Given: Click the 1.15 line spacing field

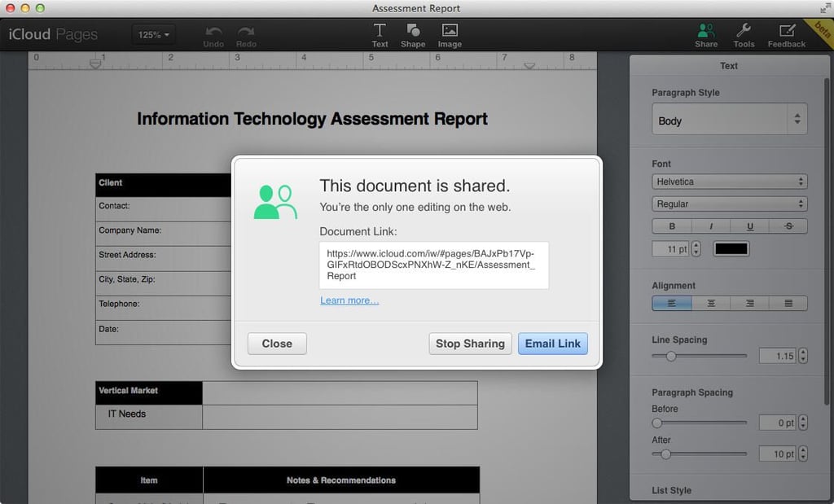Looking at the screenshot, I should tap(778, 356).
